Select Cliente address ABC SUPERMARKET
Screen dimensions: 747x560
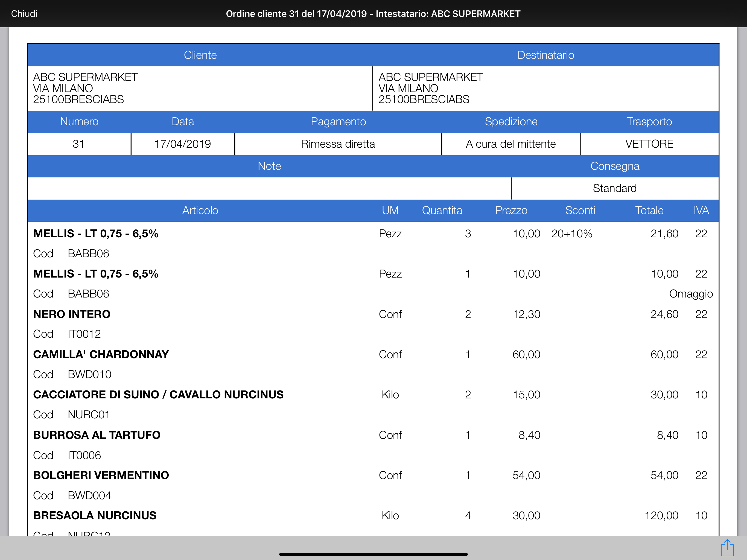85,77
